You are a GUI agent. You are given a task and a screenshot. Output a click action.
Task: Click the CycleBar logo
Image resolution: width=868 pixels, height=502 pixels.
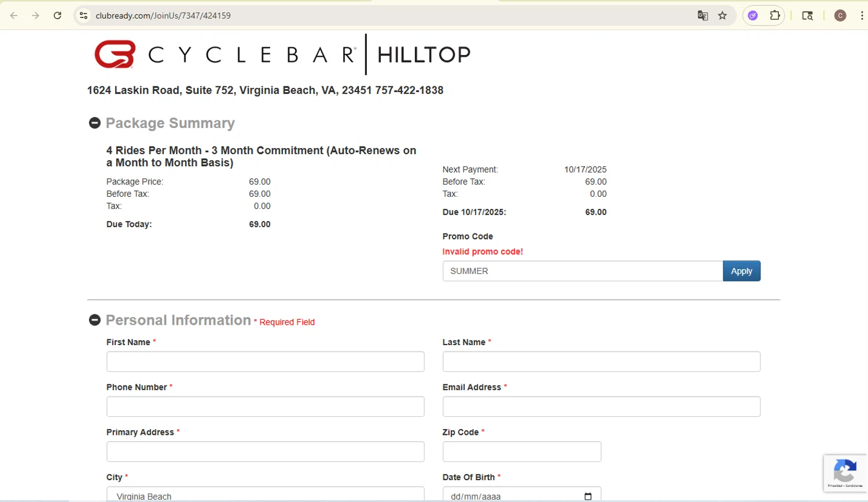coord(115,54)
